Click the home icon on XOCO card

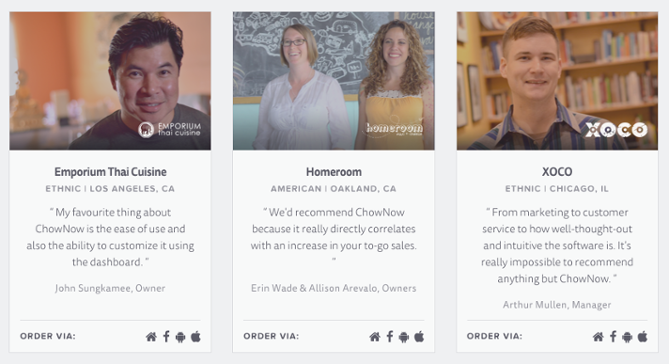(598, 337)
